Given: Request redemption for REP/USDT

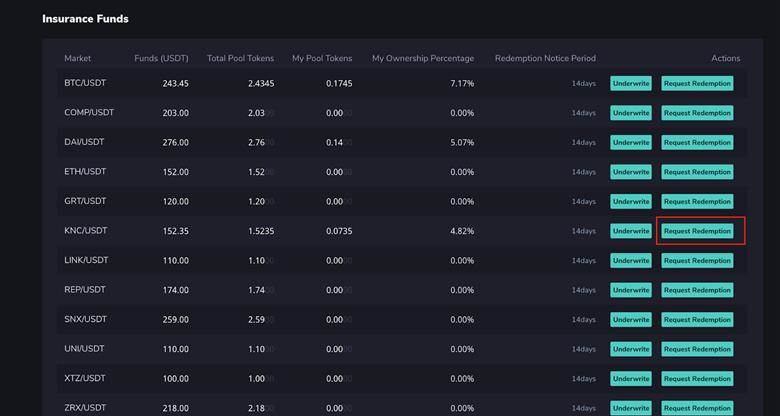Looking at the screenshot, I should [697, 290].
